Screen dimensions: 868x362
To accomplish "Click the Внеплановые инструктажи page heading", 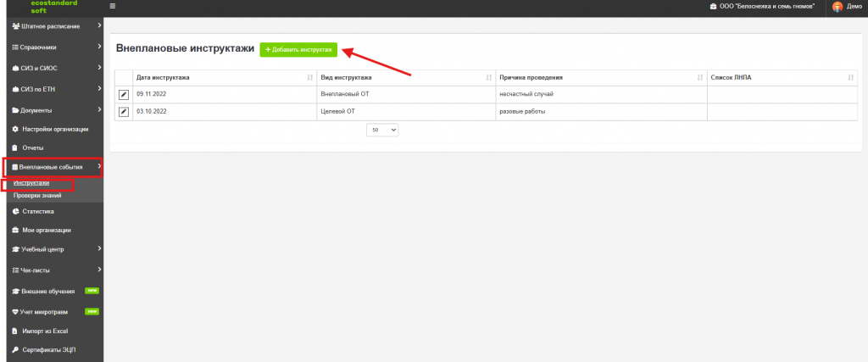I will pyautogui.click(x=185, y=48).
